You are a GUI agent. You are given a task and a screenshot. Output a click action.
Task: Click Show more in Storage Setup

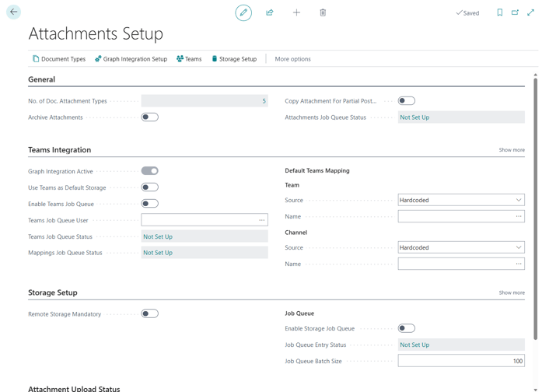pyautogui.click(x=512, y=292)
